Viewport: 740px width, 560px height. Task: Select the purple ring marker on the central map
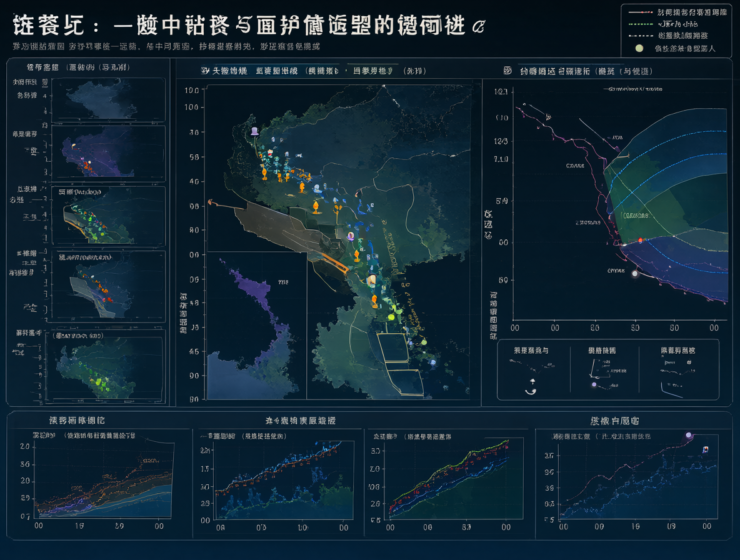click(x=351, y=236)
